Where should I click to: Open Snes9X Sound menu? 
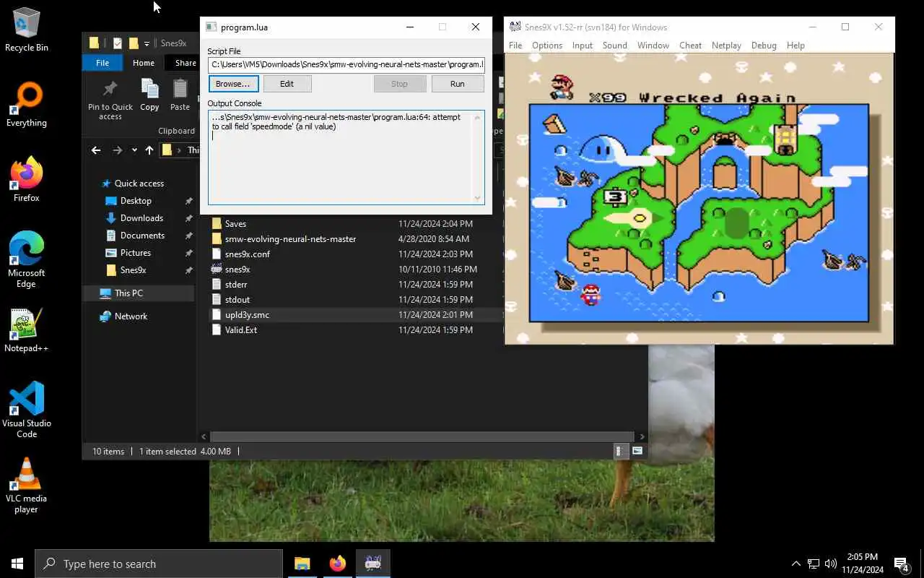pyautogui.click(x=614, y=45)
